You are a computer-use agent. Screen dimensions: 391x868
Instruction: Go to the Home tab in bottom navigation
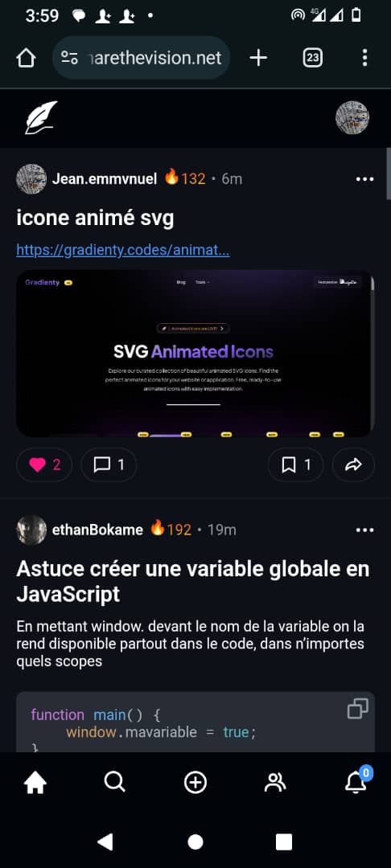pos(35,783)
